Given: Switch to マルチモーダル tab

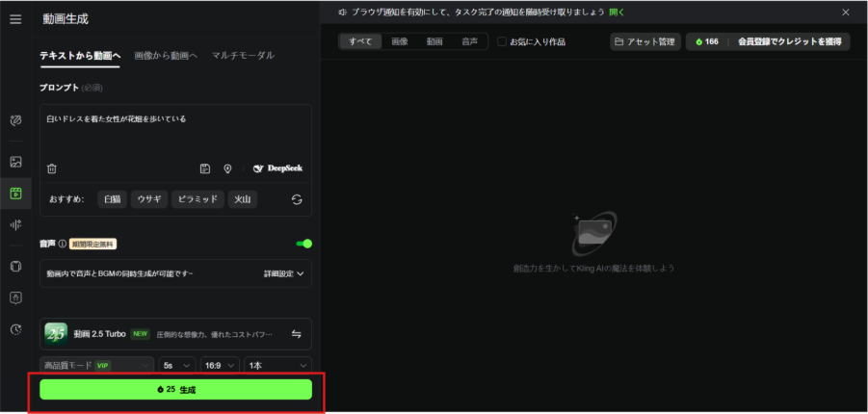Looking at the screenshot, I should (243, 55).
